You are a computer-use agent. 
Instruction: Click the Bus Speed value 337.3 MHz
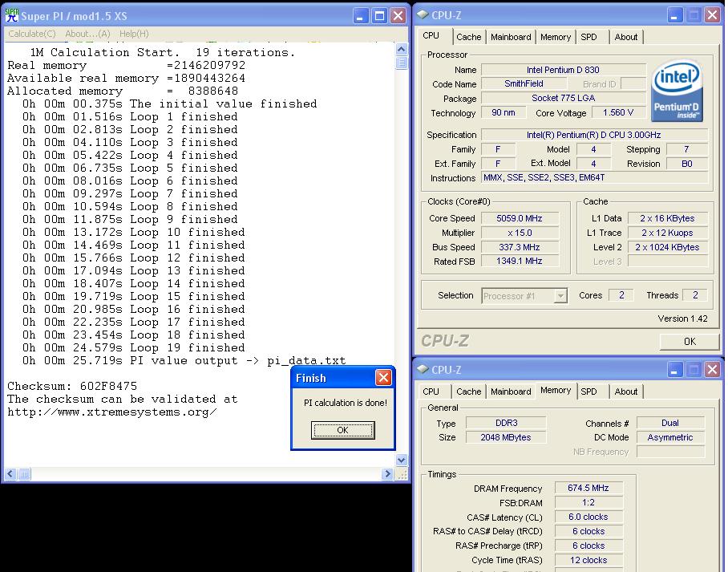tap(520, 247)
